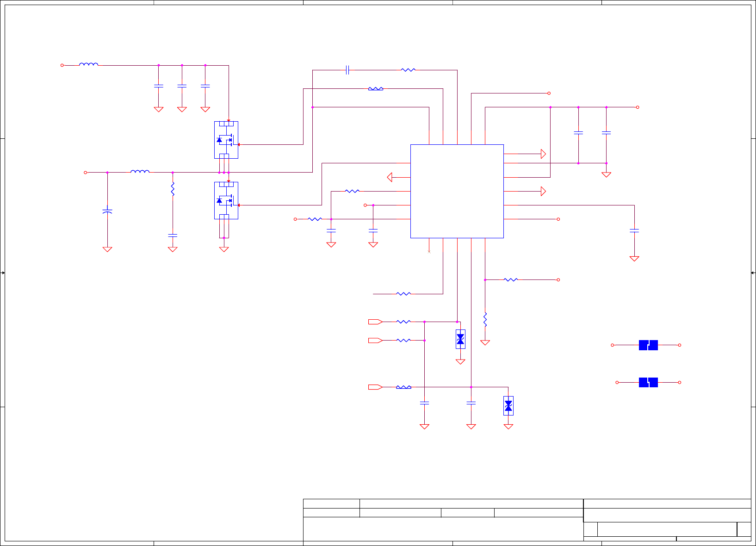Click the bottom red off-page connector
Screen dimensions: 756x546
point(375,387)
